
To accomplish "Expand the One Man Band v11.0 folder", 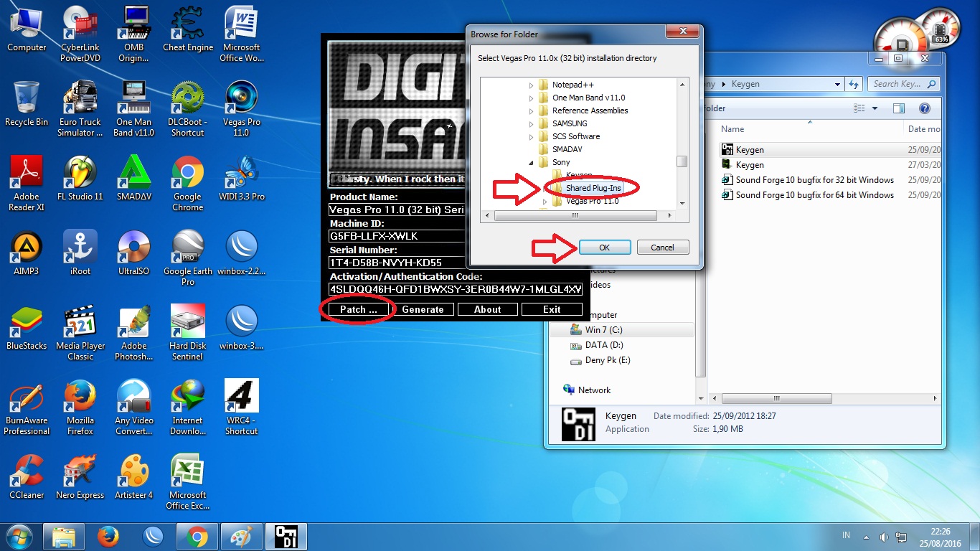I will [532, 98].
